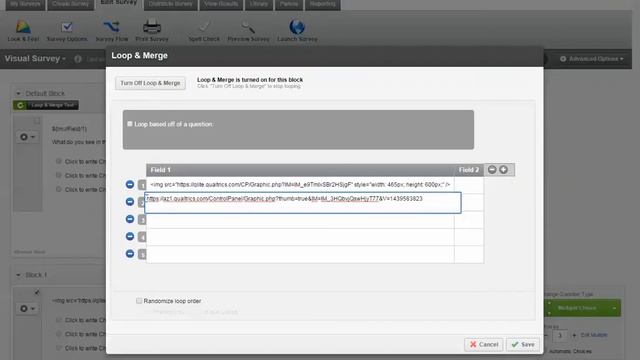Click empty row 5 Field 1 cell

[300, 254]
